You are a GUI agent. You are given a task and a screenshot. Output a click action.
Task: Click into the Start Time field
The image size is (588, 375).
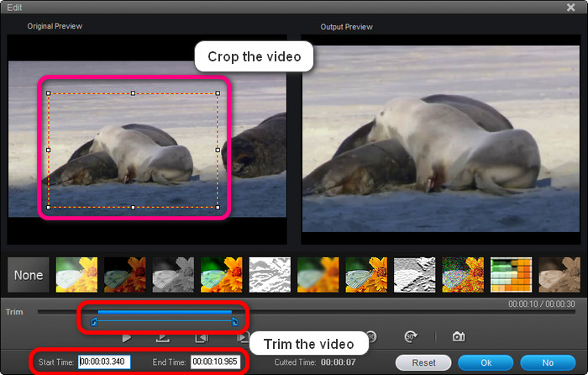pyautogui.click(x=104, y=362)
